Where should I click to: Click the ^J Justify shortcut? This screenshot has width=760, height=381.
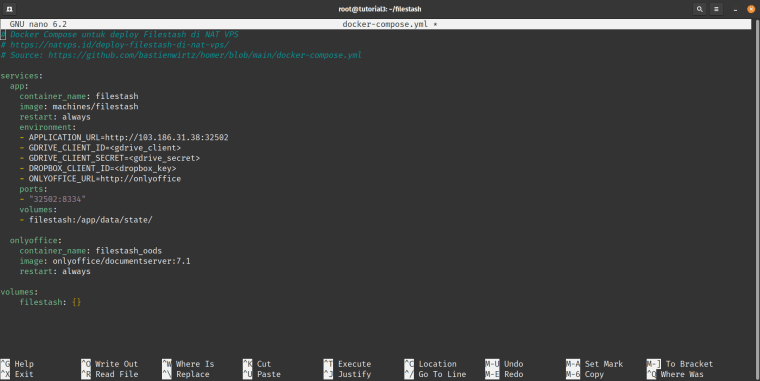[348, 374]
